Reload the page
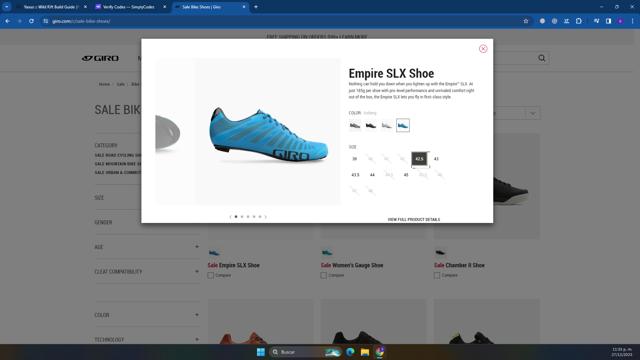Image resolution: width=640 pixels, height=360 pixels. click(x=31, y=21)
